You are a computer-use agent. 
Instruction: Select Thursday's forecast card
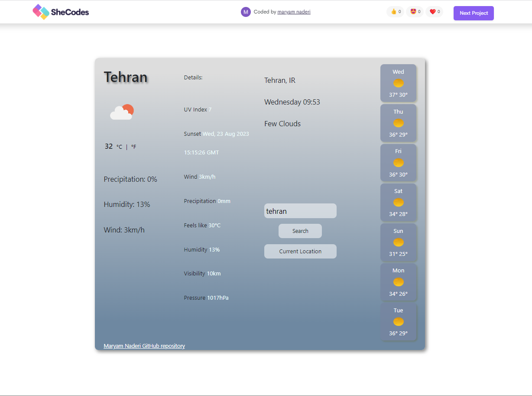click(x=398, y=123)
